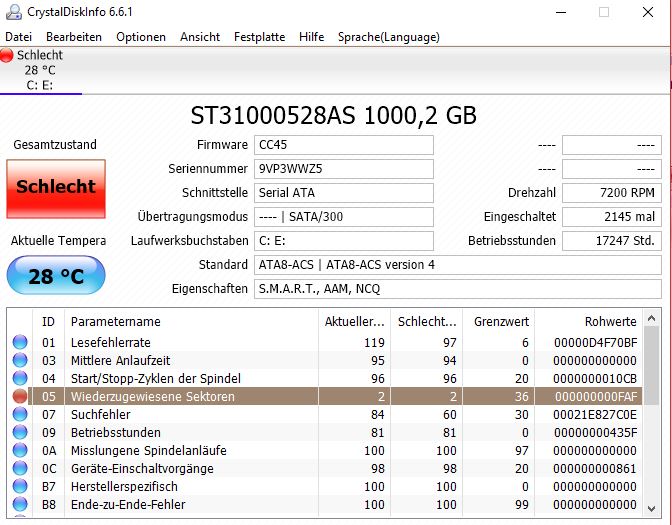Click the red Schlecht health status button

pyautogui.click(x=56, y=189)
